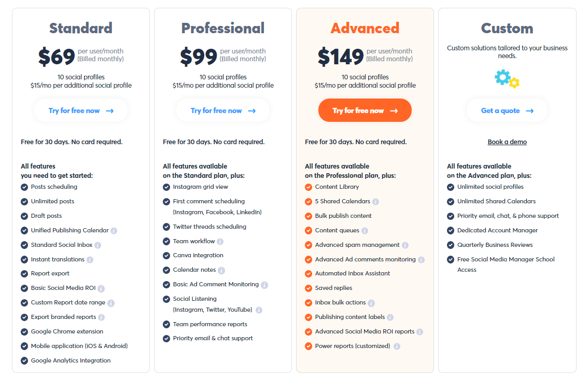
Task: Click checkmark next to Instagram grid view
Action: pyautogui.click(x=166, y=187)
